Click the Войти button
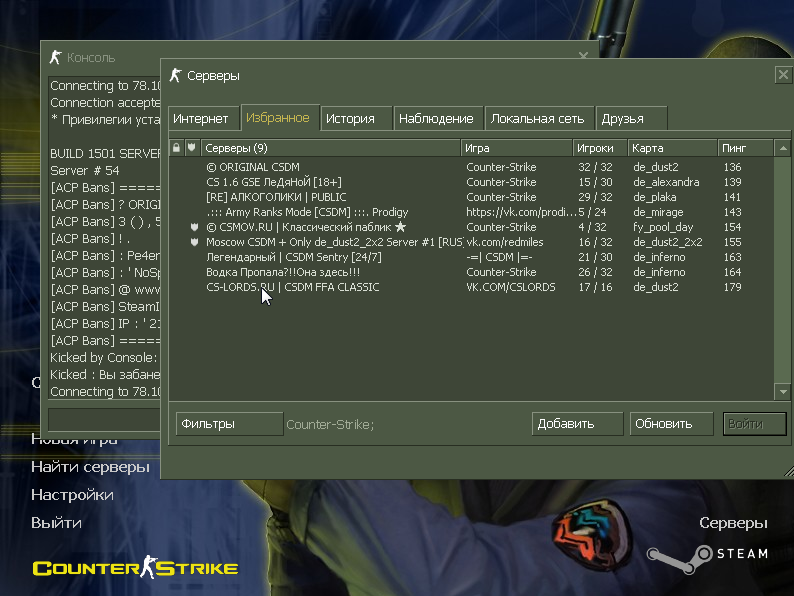 coord(755,424)
